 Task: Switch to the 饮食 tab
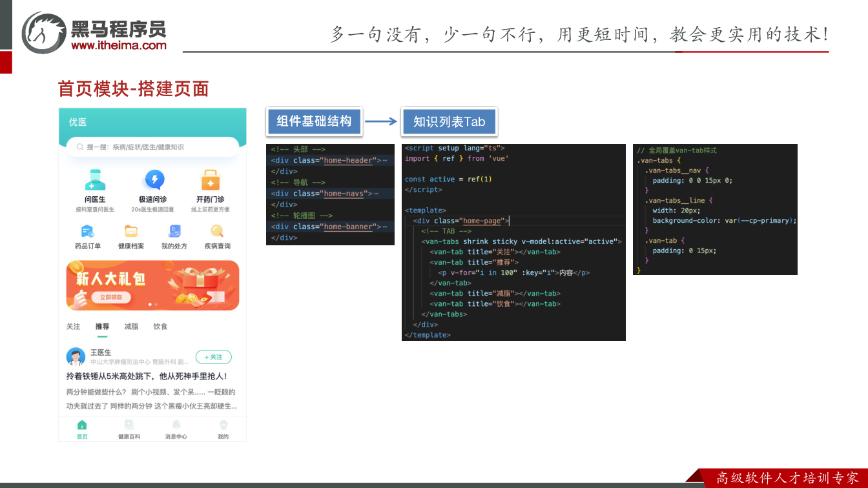[161, 327]
